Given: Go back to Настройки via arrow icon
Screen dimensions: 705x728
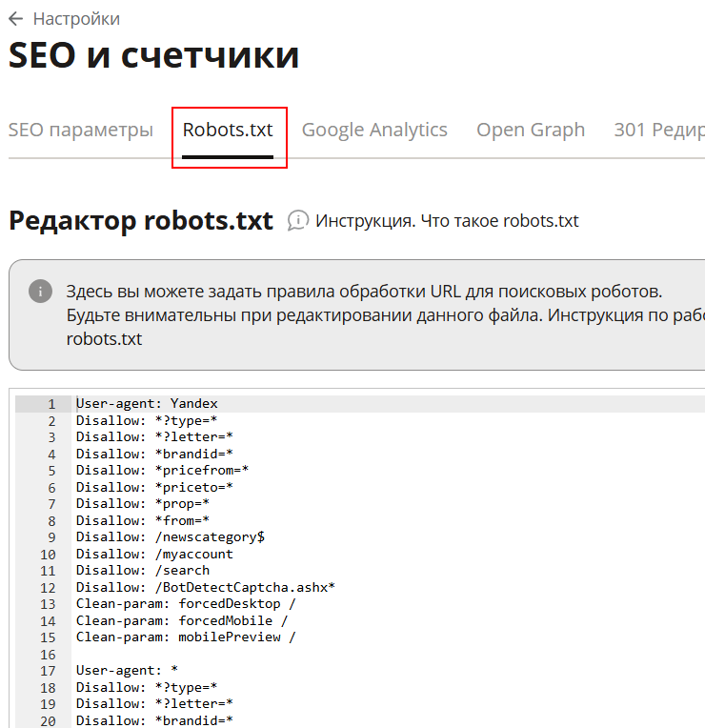Looking at the screenshot, I should 16,19.
